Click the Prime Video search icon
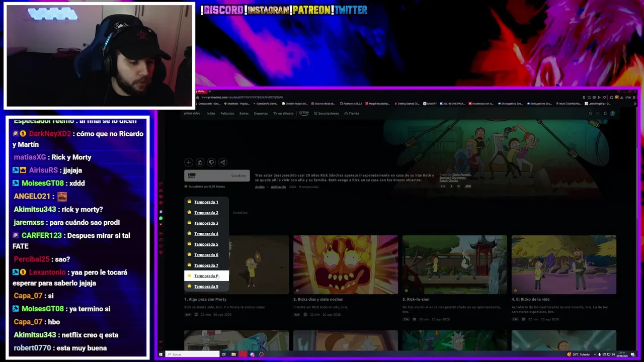Screen dimensions: 644x362 click(x=591, y=114)
